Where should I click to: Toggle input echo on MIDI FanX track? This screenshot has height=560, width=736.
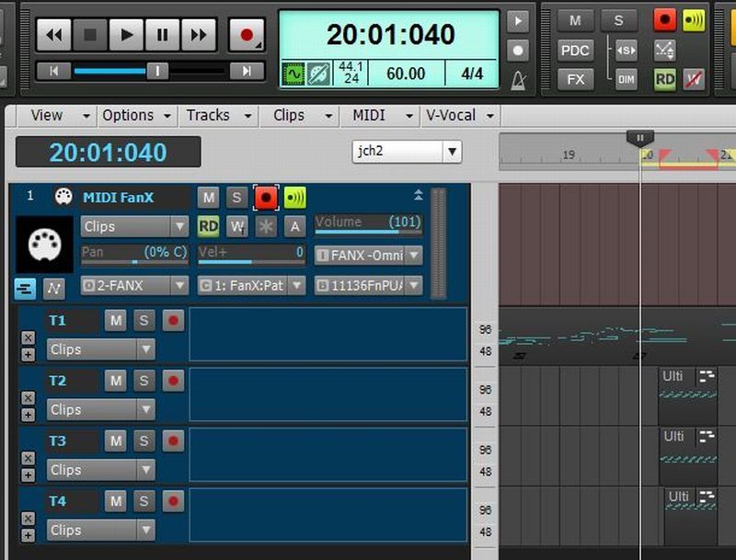294,197
